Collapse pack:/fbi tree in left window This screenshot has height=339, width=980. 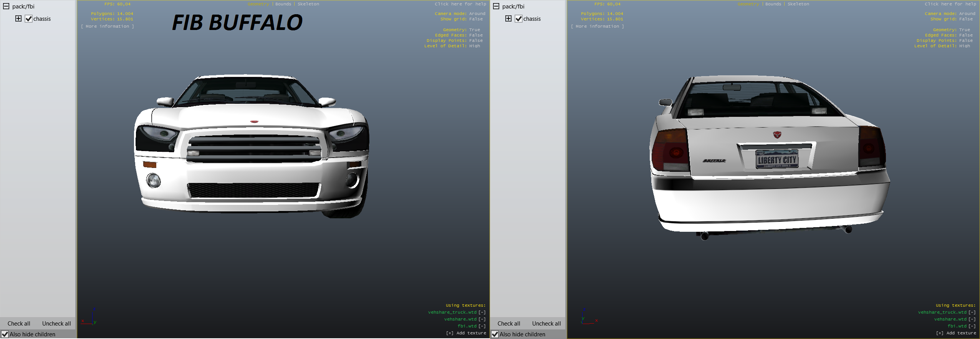click(6, 6)
